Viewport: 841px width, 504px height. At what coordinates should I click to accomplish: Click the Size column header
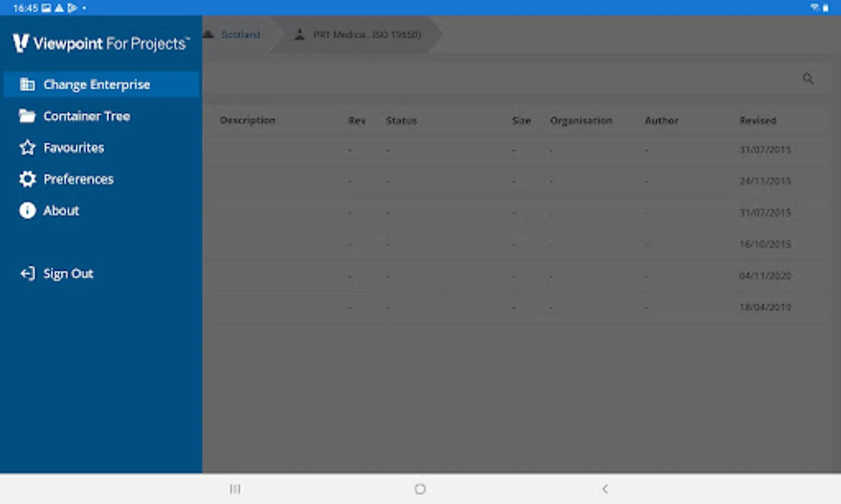tap(521, 120)
